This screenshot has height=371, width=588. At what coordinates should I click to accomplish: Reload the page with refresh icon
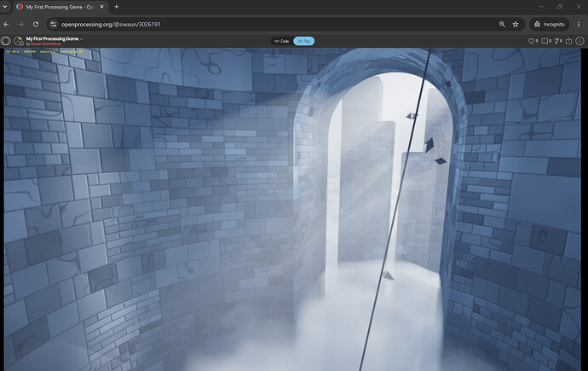36,24
